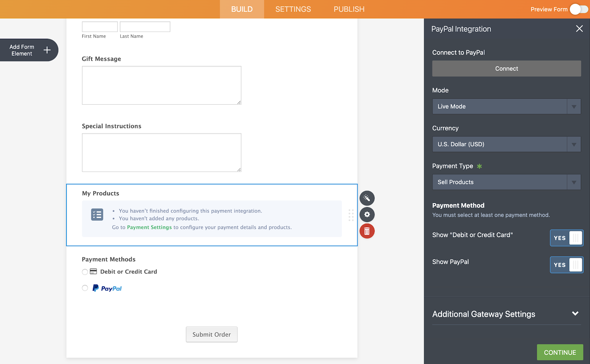Click the checklist icon in My Products notice
The image size is (590, 364).
[97, 214]
